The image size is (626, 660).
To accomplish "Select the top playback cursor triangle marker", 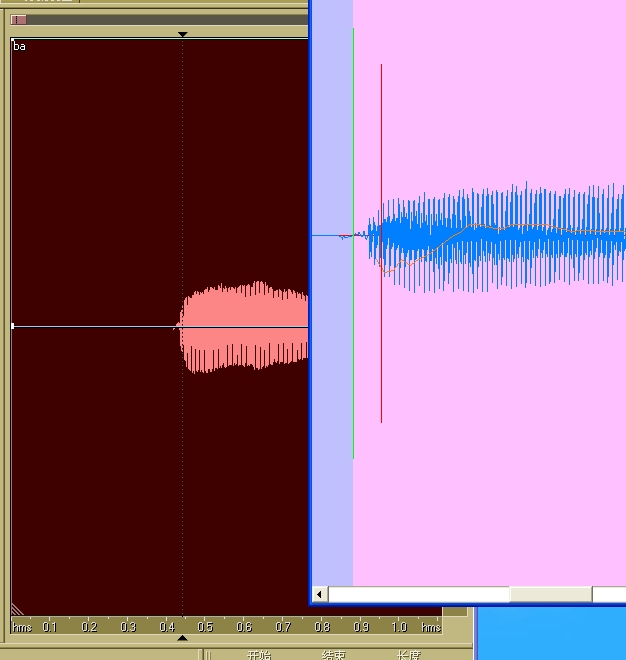I will pyautogui.click(x=182, y=34).
